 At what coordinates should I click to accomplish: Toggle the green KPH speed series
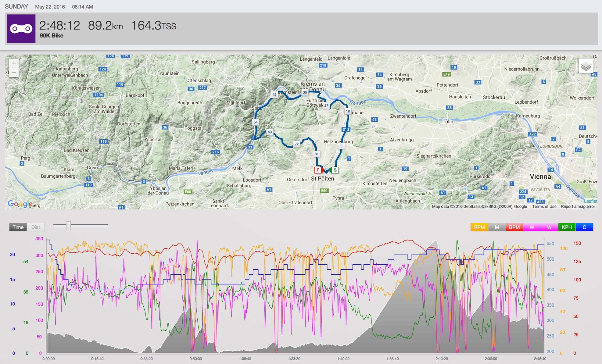tap(567, 227)
